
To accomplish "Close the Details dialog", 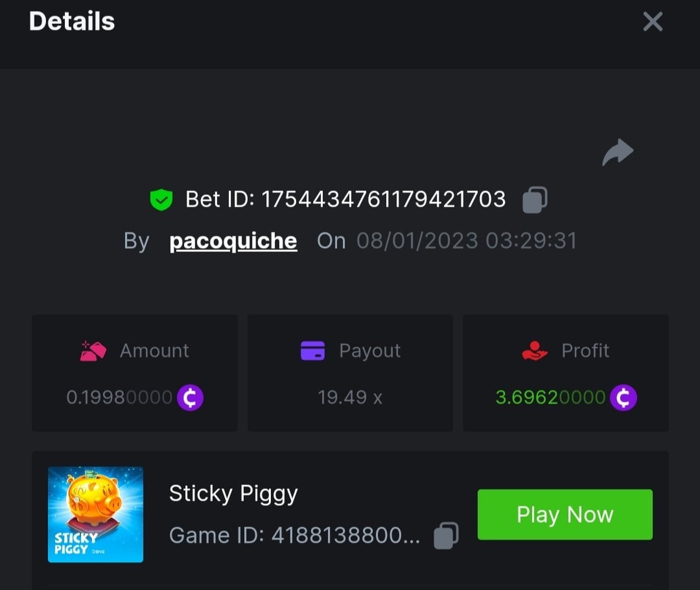I will (x=652, y=22).
